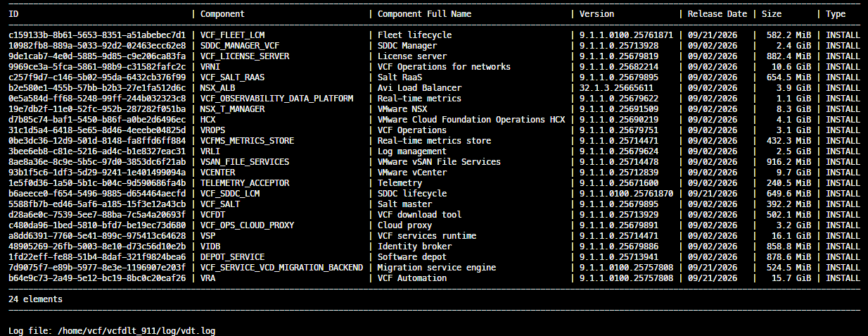
Task: Click the "24 elements" summary line
Action: click(35, 299)
